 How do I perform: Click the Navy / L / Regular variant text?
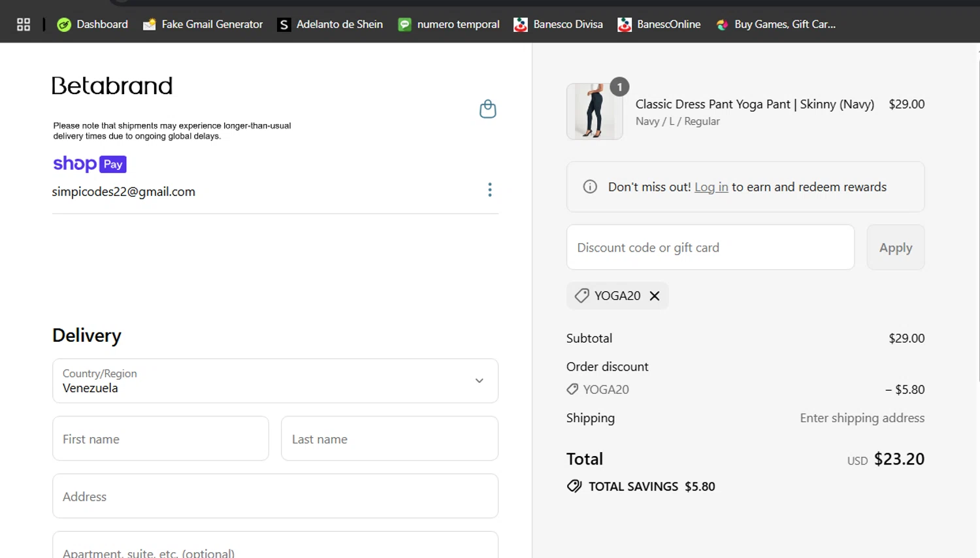point(678,122)
